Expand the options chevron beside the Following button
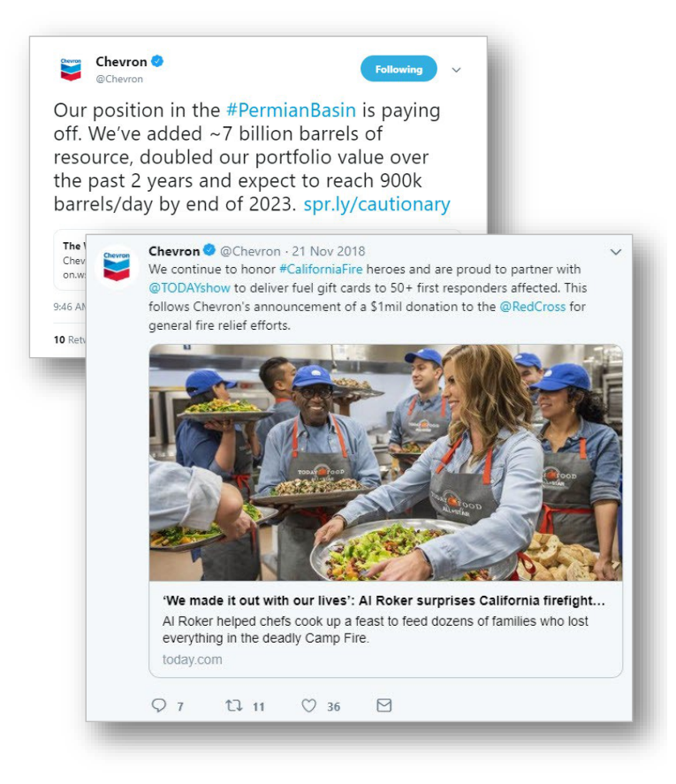 pyautogui.click(x=456, y=70)
